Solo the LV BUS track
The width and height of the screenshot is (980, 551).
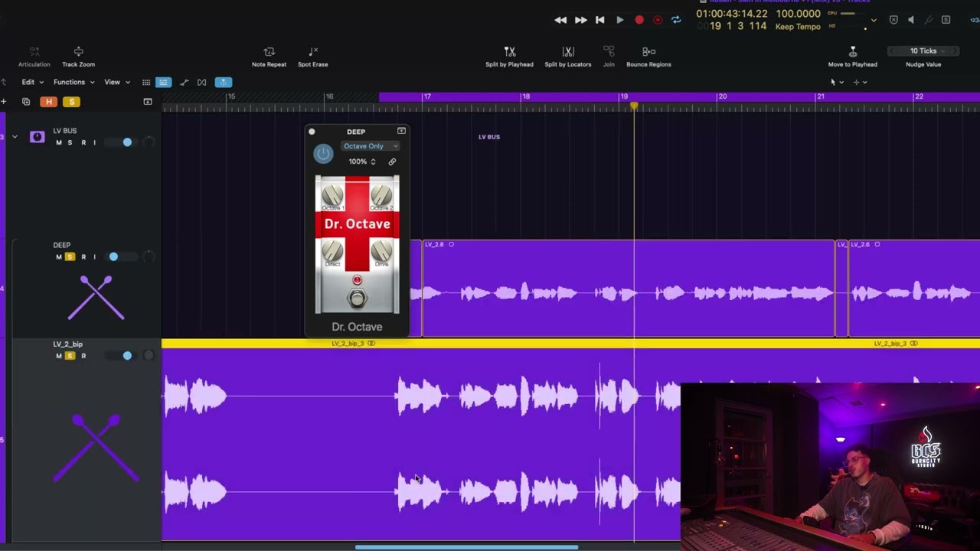click(x=70, y=142)
